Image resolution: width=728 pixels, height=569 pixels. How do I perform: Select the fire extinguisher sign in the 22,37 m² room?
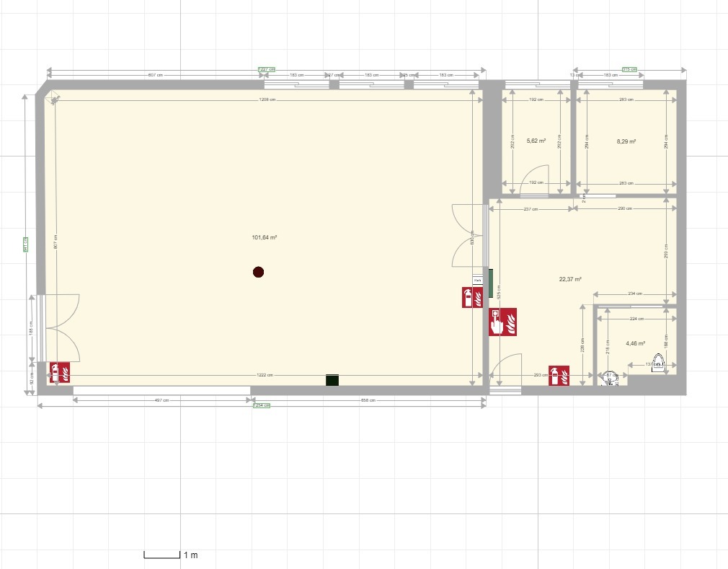click(559, 375)
